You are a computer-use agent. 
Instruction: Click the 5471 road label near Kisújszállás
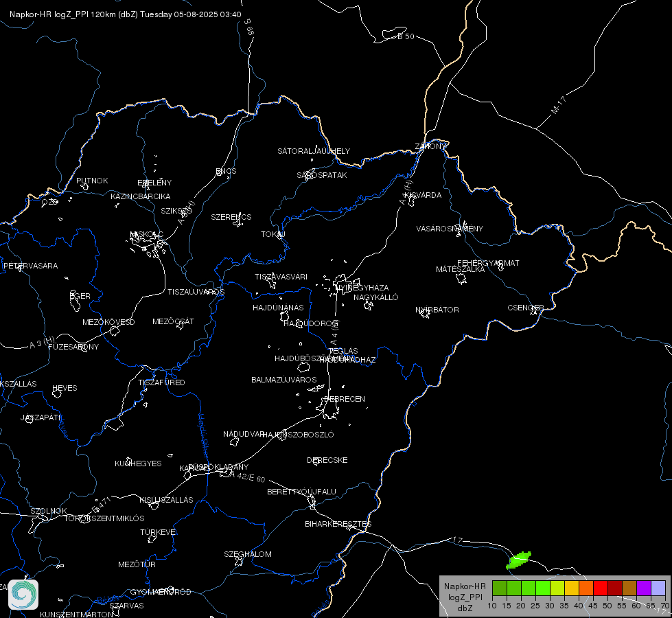click(102, 505)
